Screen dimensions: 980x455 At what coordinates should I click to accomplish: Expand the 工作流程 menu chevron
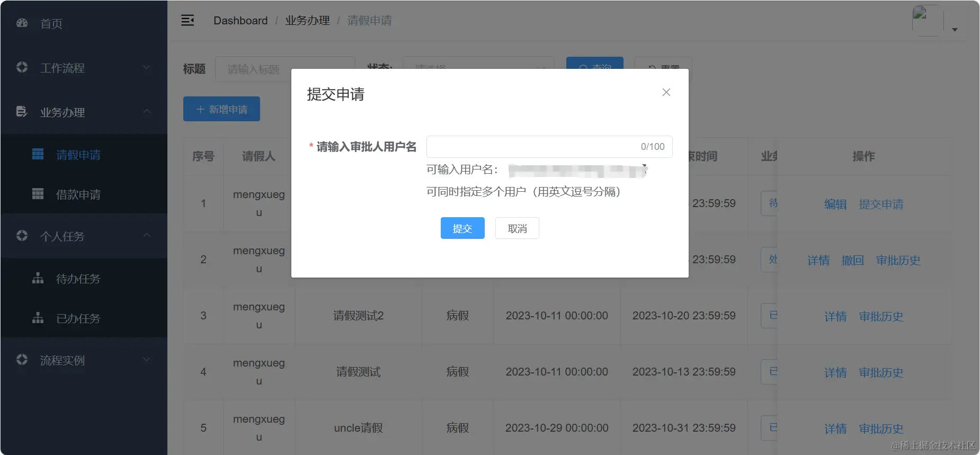pyautogui.click(x=147, y=67)
